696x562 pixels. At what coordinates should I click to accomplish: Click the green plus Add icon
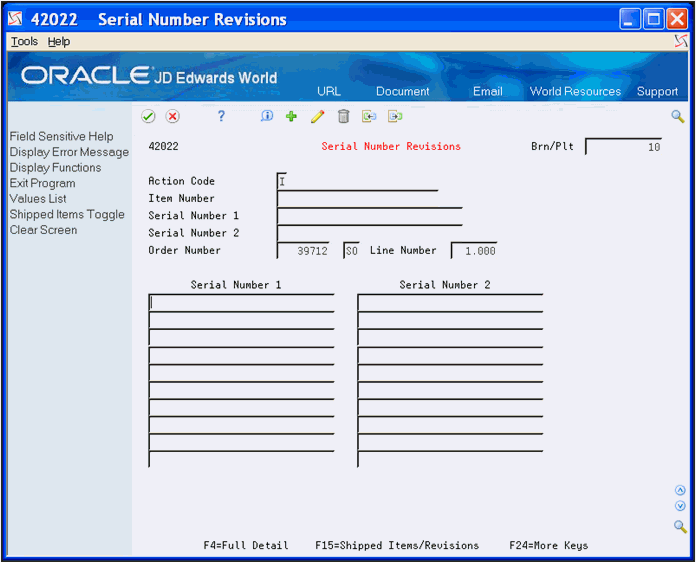[x=291, y=116]
